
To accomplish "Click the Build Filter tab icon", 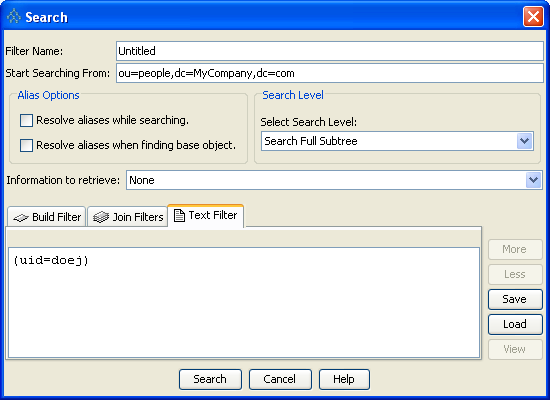I will click(21, 218).
